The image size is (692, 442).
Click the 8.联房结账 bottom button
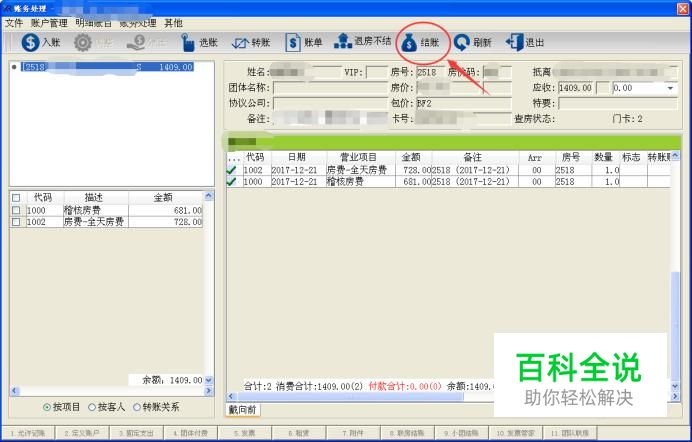click(x=407, y=433)
